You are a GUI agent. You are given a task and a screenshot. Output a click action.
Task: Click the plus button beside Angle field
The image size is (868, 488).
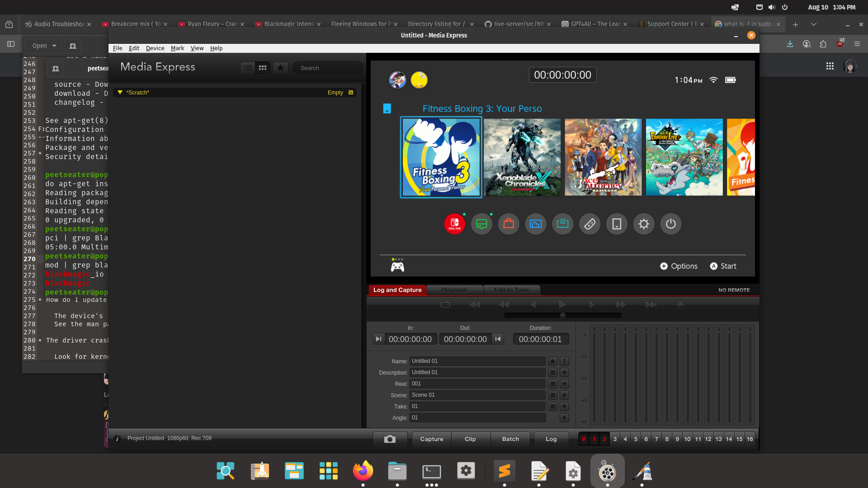tap(564, 418)
